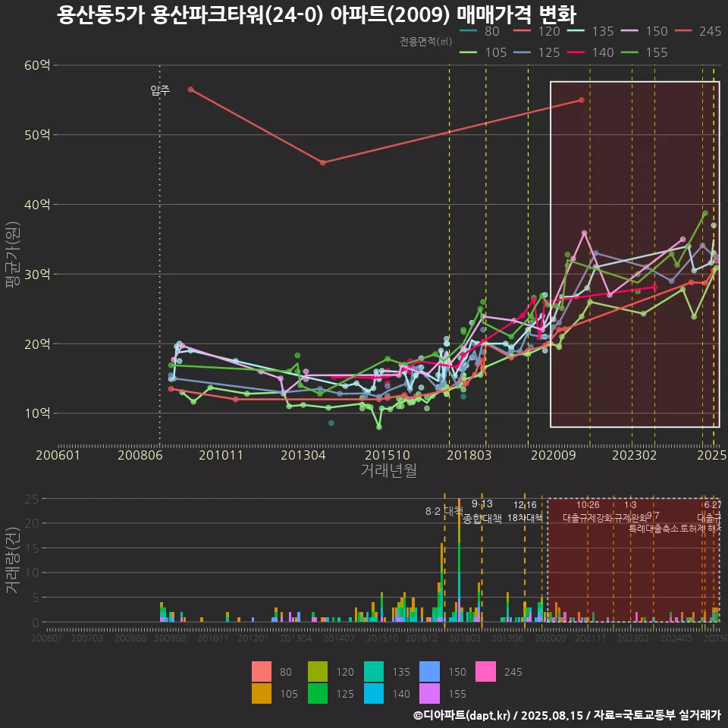Click the 8·2 대책 policy annotation
Screen dimensions: 728x728
(x=444, y=511)
